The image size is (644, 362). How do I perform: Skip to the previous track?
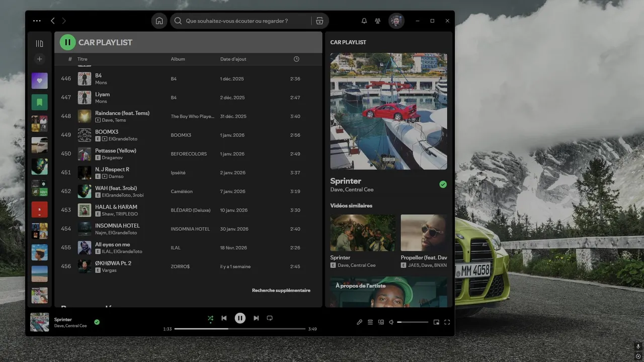coord(224,318)
